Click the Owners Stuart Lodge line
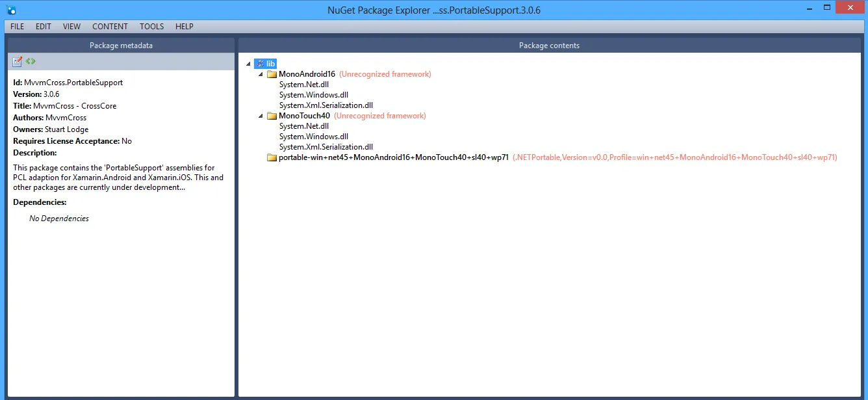Viewport: 868px width, 400px height. tap(52, 129)
